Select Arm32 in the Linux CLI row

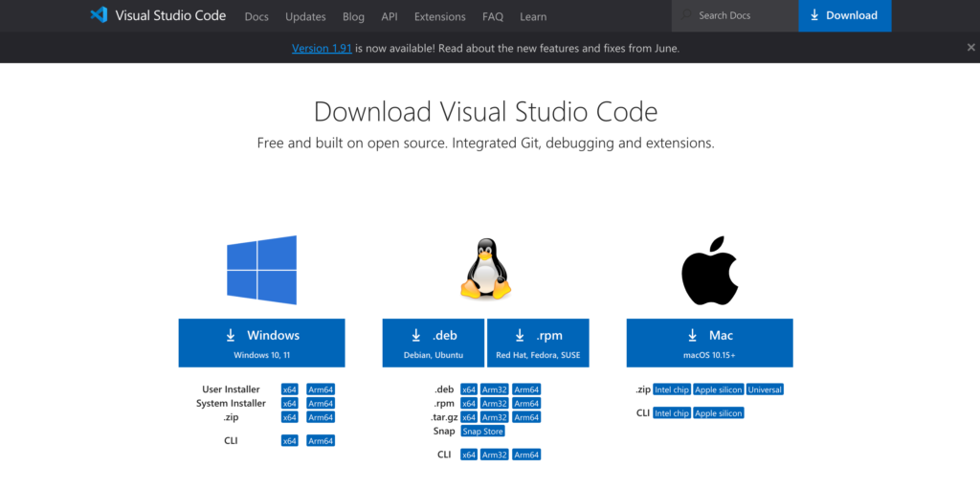(495, 455)
